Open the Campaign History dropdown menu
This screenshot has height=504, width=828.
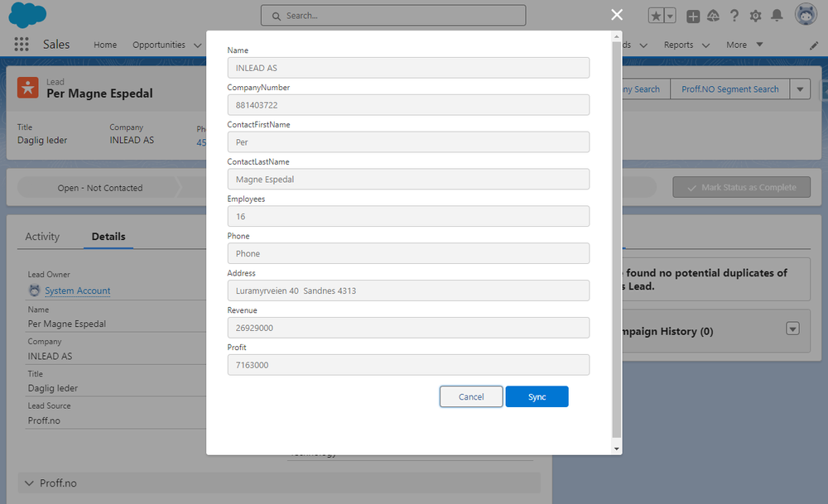(792, 329)
